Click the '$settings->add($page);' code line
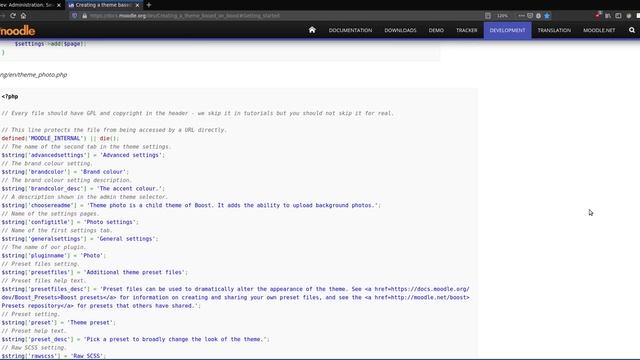 pyautogui.click(x=50, y=44)
